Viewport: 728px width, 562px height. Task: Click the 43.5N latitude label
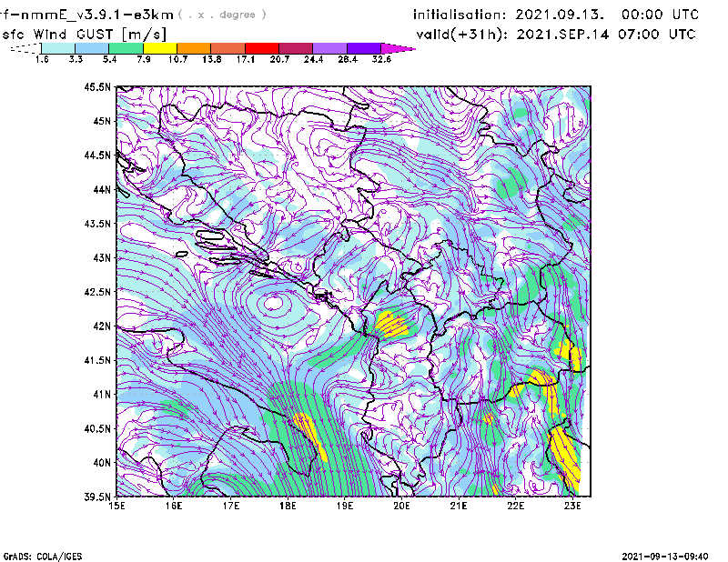coord(97,224)
